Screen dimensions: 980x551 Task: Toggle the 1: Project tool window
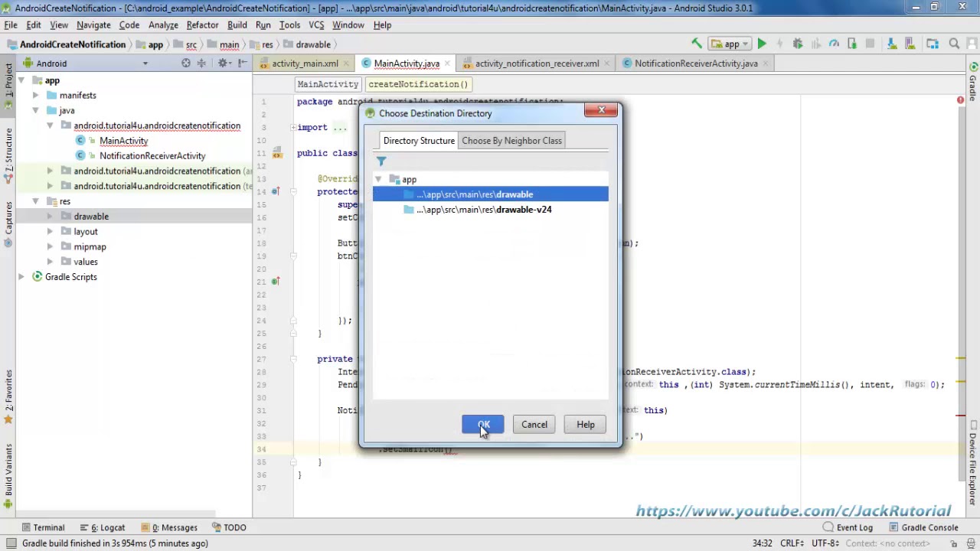point(8,86)
